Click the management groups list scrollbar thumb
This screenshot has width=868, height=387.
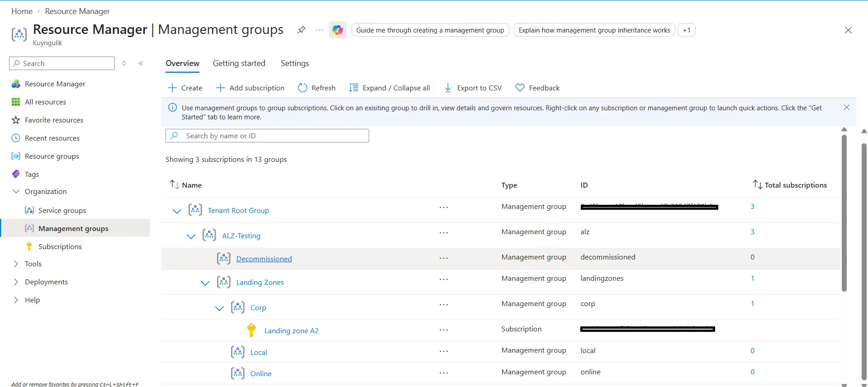844,212
